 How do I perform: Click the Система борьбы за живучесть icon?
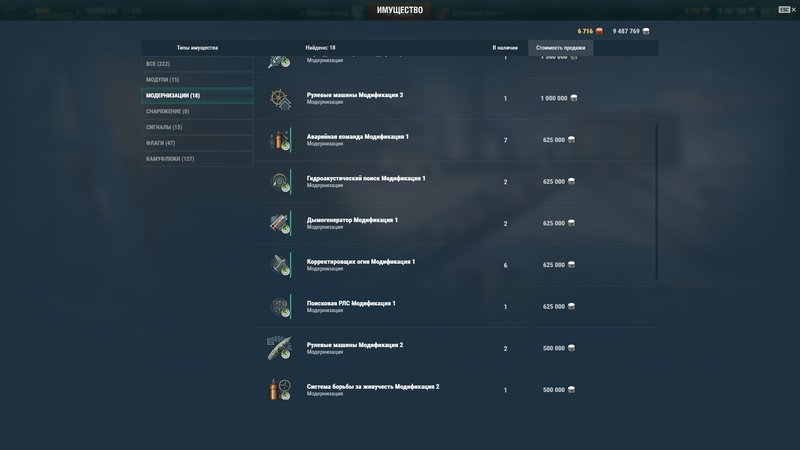[x=279, y=390]
